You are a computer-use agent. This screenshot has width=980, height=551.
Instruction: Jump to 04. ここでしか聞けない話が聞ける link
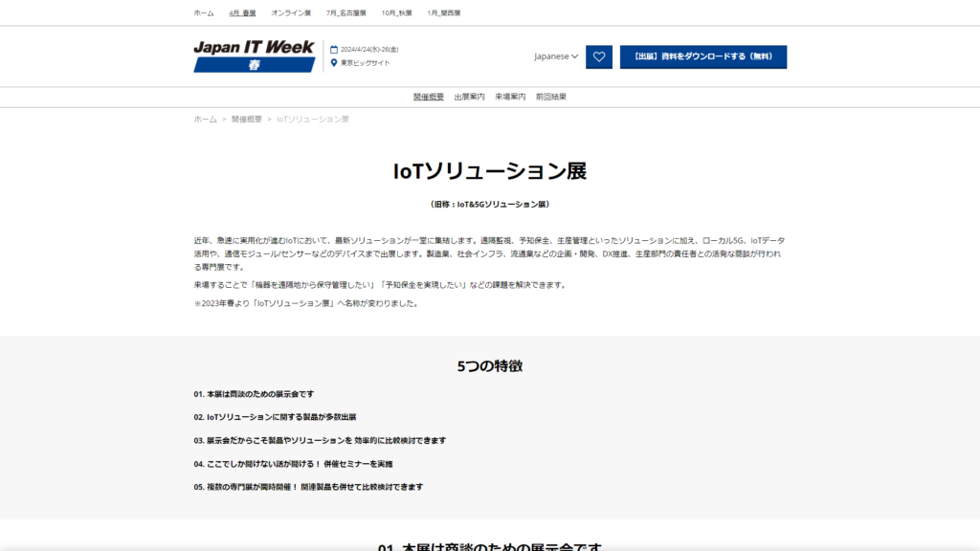[x=293, y=464]
